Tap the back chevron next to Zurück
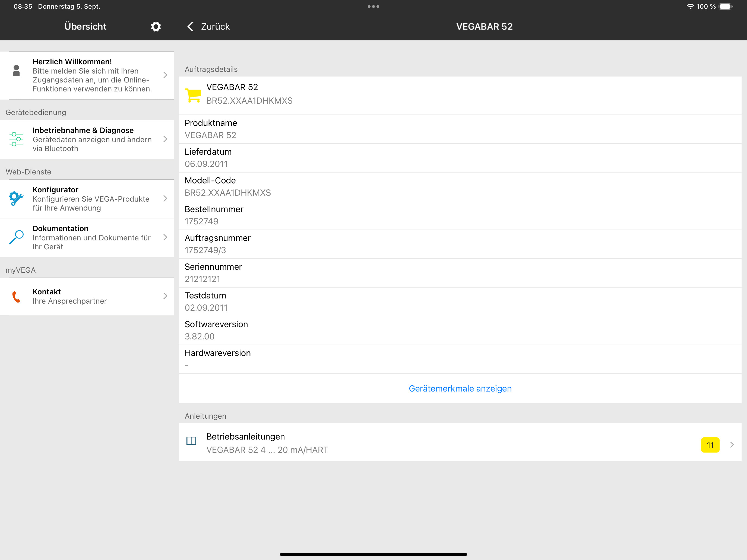 pos(191,26)
